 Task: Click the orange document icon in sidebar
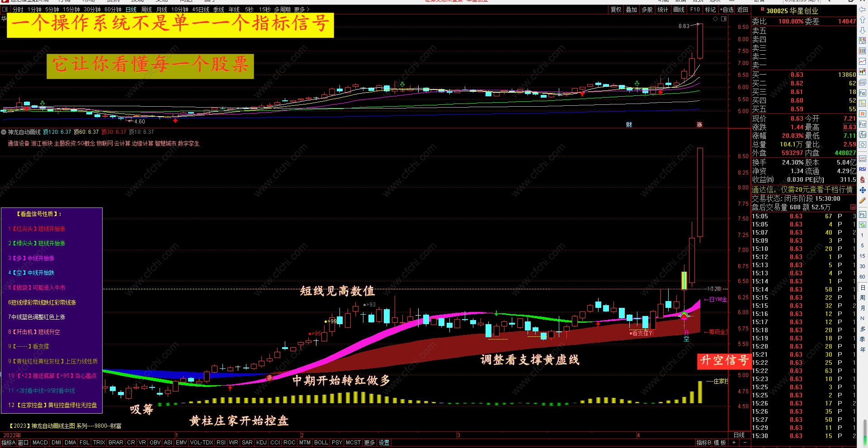tap(862, 113)
